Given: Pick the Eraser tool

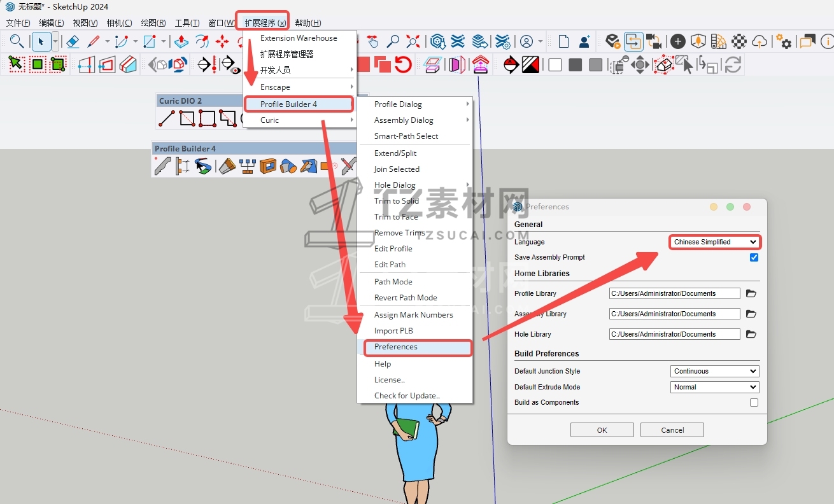Looking at the screenshot, I should tap(73, 42).
